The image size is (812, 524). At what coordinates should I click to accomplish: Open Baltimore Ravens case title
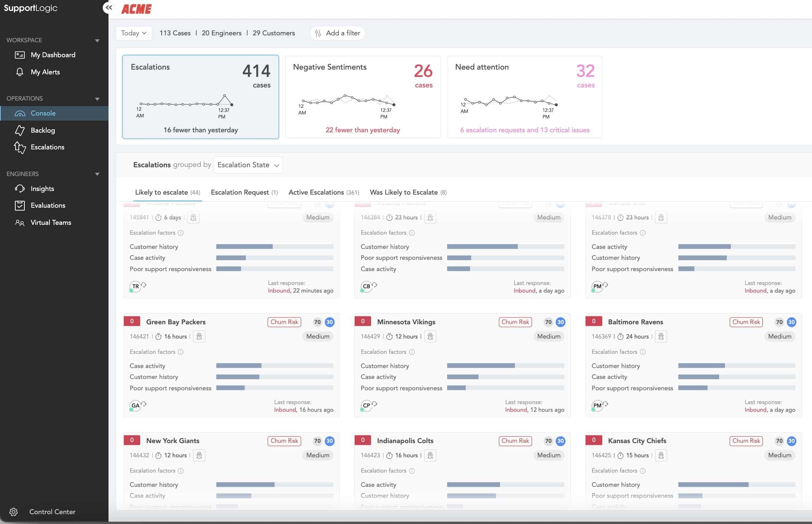635,322
